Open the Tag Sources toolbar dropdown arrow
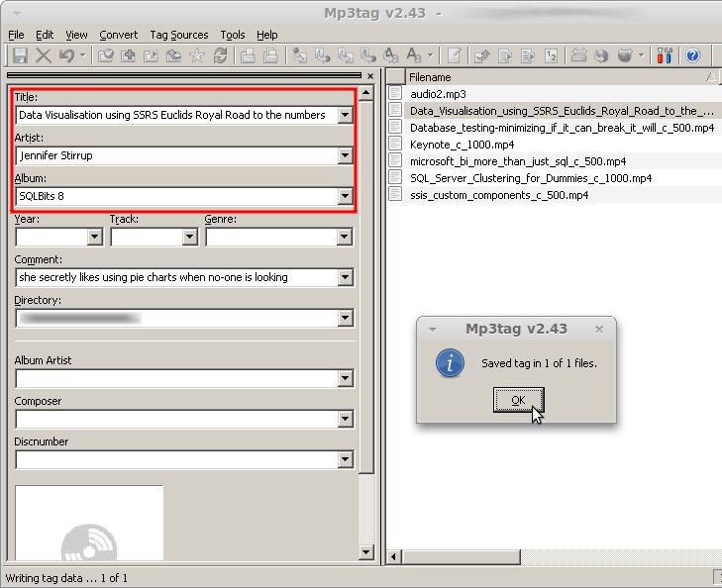 pos(641,55)
